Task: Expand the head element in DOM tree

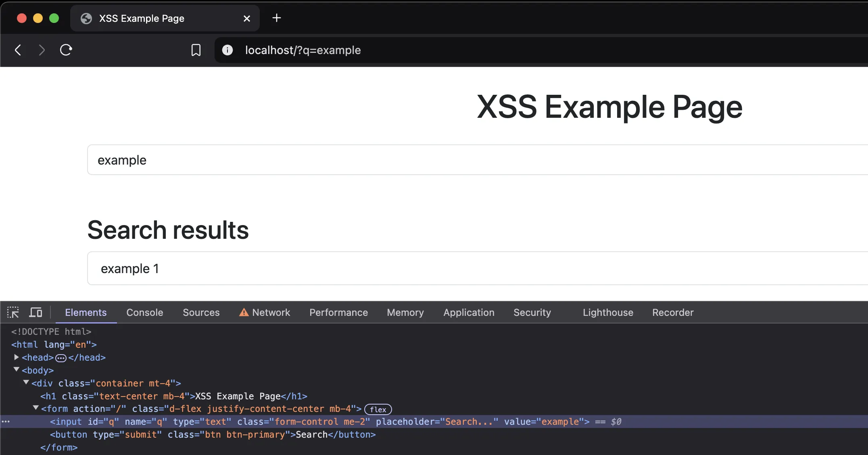Action: [x=17, y=357]
